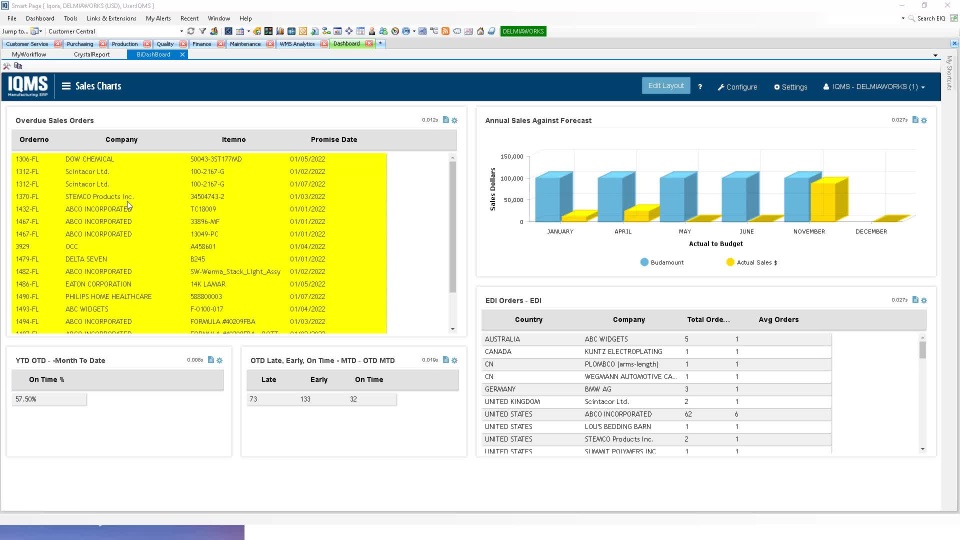This screenshot has width=960, height=540.
Task: Open the Help menu
Action: coord(246,18)
